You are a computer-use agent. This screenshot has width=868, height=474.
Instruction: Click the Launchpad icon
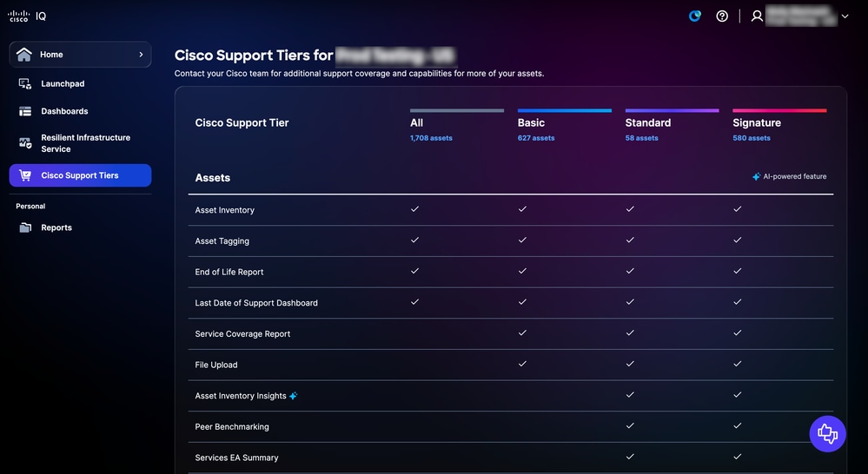[25, 83]
